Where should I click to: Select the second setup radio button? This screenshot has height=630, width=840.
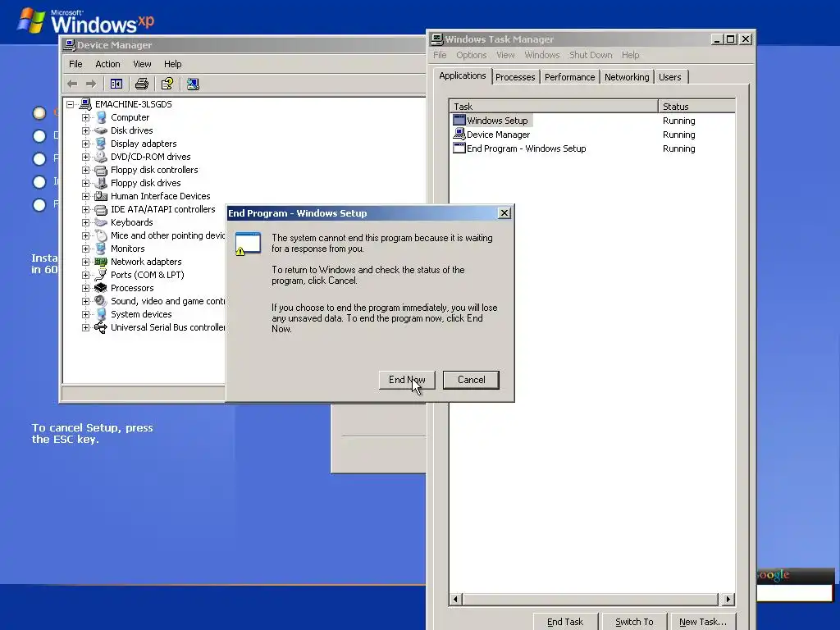(x=39, y=136)
